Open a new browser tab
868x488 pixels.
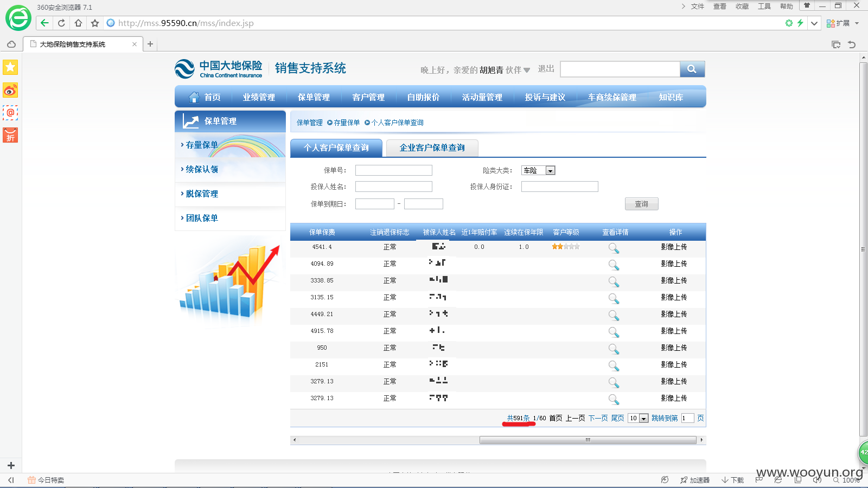(150, 44)
